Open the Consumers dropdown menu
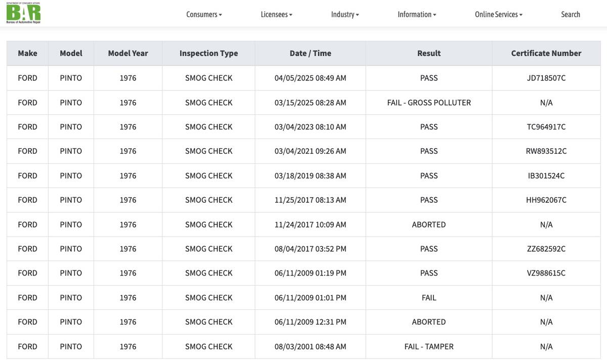This screenshot has width=607, height=364. click(204, 15)
